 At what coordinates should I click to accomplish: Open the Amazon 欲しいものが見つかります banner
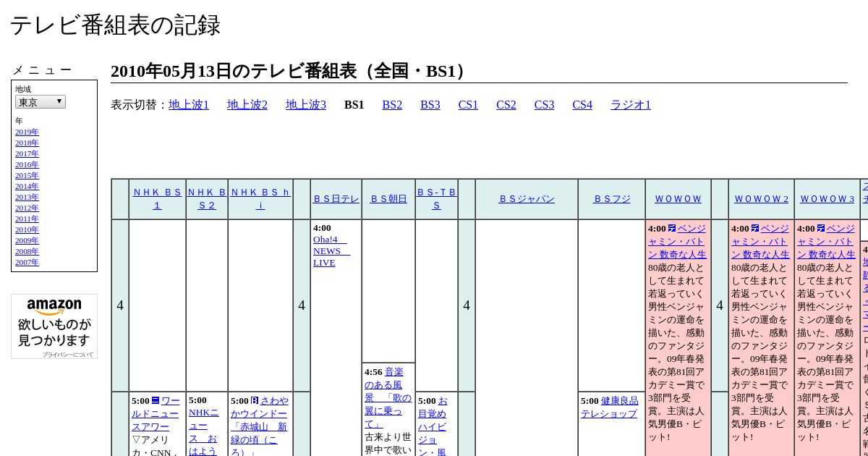(x=54, y=326)
